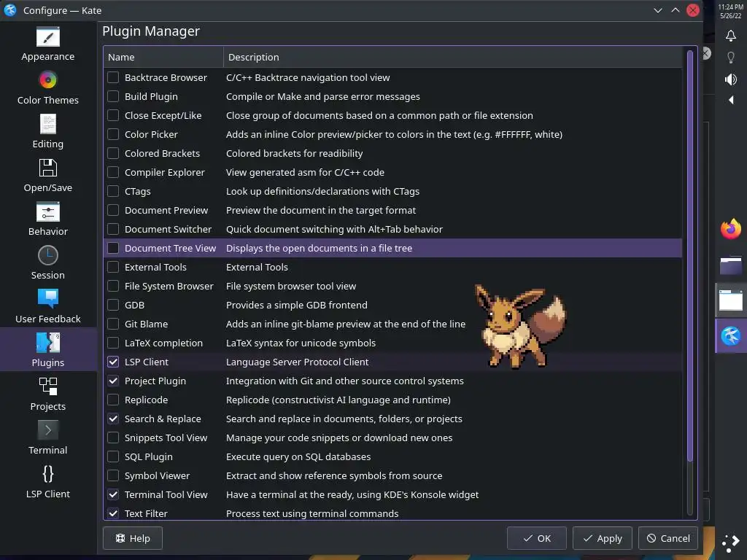Launch Firefox from the panel
Image resolution: width=747 pixels, height=560 pixels.
click(x=730, y=229)
